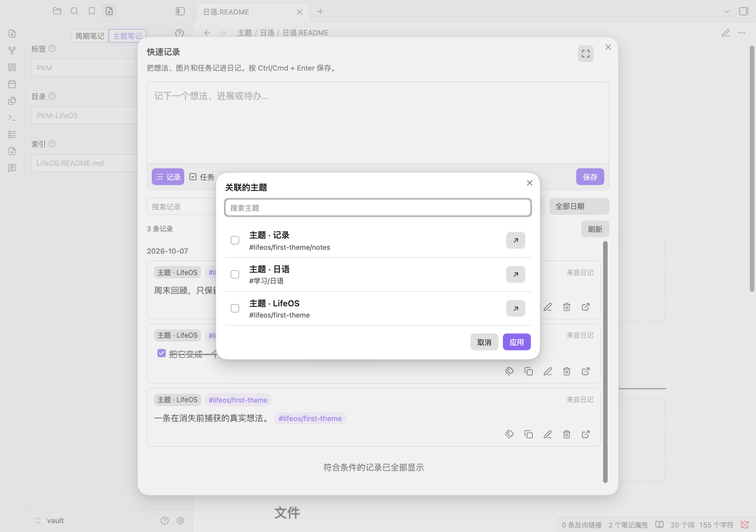
Task: Switch to the 主题笔记 tab
Action: (128, 36)
